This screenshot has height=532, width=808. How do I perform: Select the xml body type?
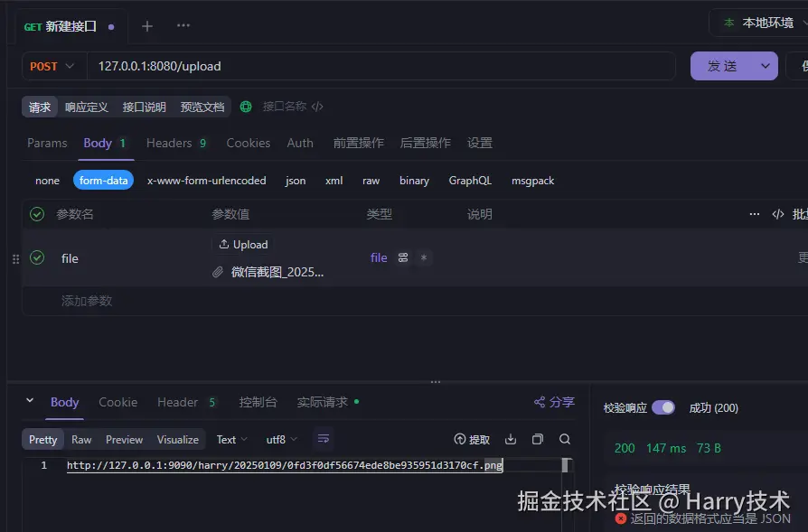[334, 181]
